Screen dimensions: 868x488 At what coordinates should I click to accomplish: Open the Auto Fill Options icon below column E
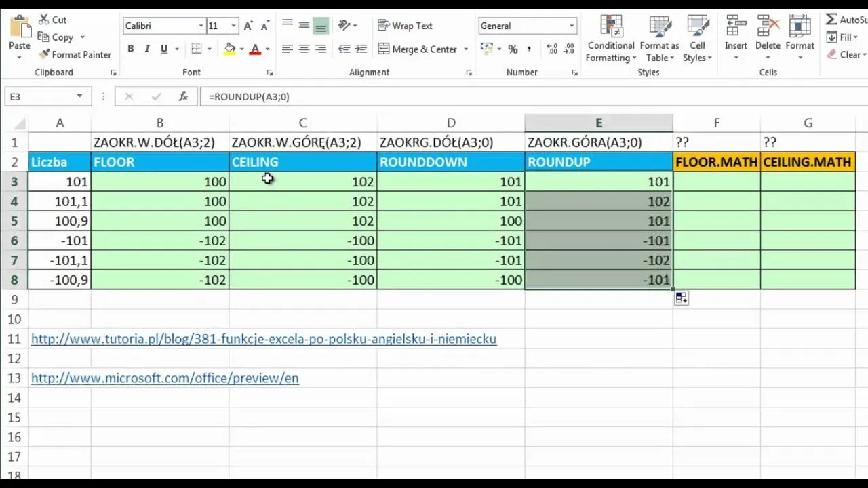click(681, 298)
